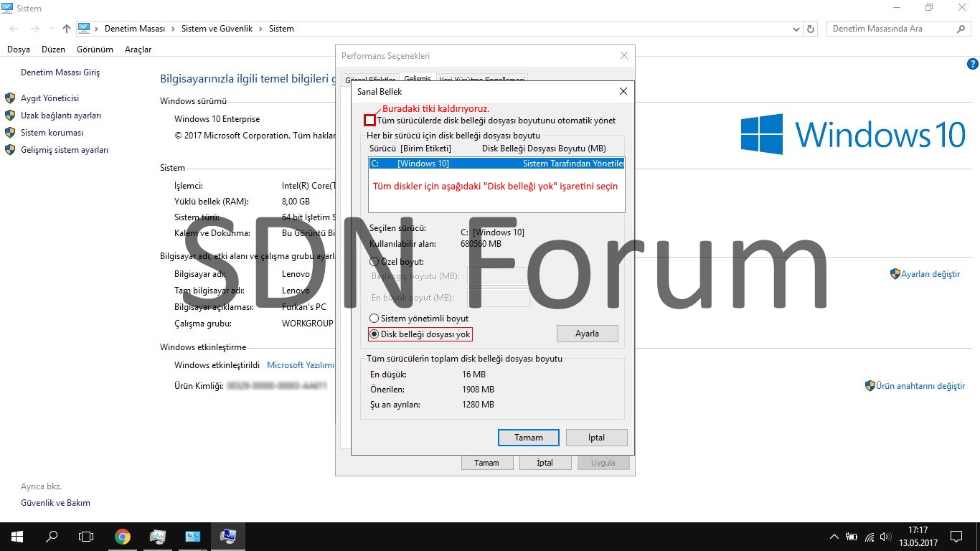Viewport: 980px width, 551px height.
Task: Click the 1280 MB allocated value
Action: pyautogui.click(x=478, y=405)
